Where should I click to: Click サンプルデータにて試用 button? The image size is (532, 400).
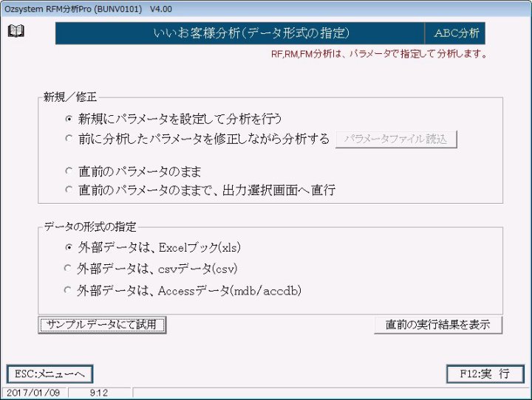pyautogui.click(x=102, y=325)
